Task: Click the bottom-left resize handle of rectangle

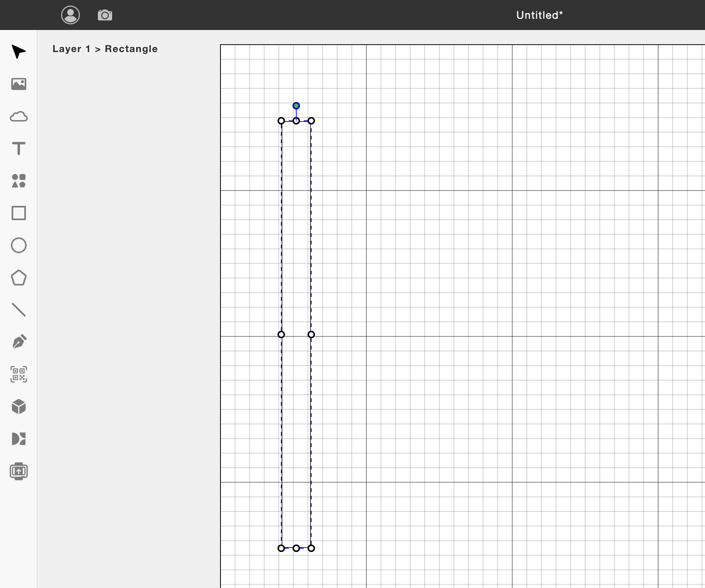Action: pos(281,548)
